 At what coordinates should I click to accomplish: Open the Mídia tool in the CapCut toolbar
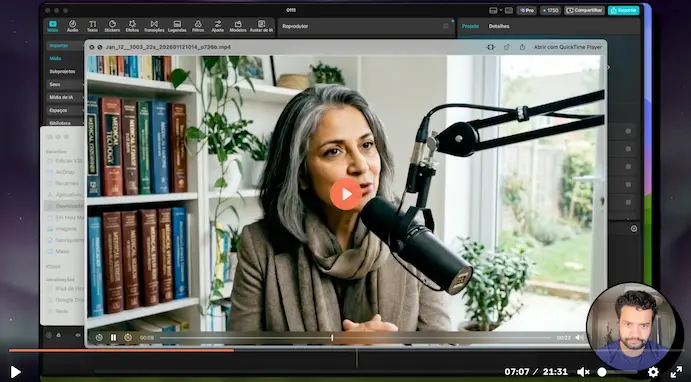coord(53,26)
